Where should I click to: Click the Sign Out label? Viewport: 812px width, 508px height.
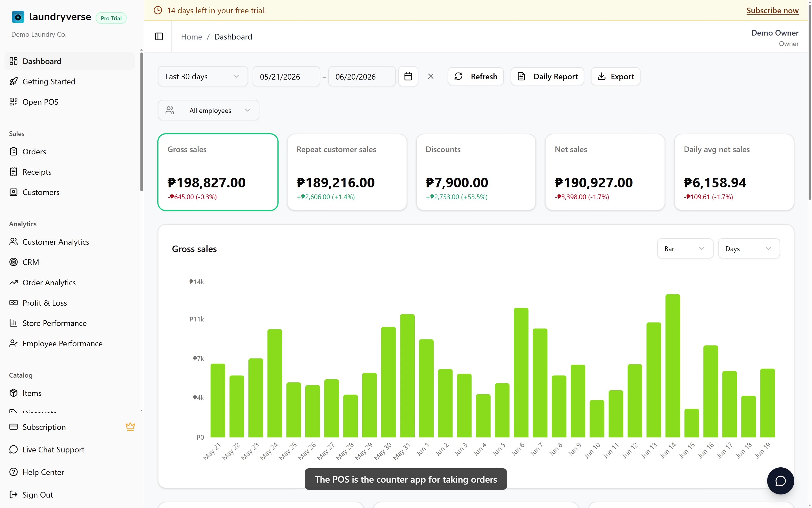37,494
